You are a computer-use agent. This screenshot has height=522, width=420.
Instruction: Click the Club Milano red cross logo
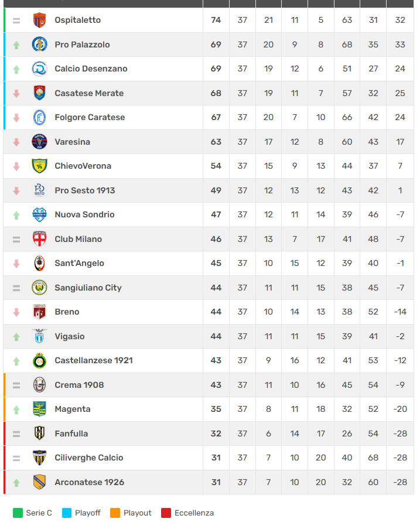pyautogui.click(x=39, y=239)
